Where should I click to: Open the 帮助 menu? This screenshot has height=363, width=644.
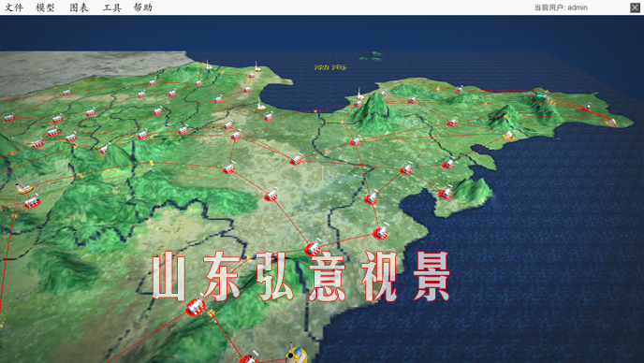[142, 7]
